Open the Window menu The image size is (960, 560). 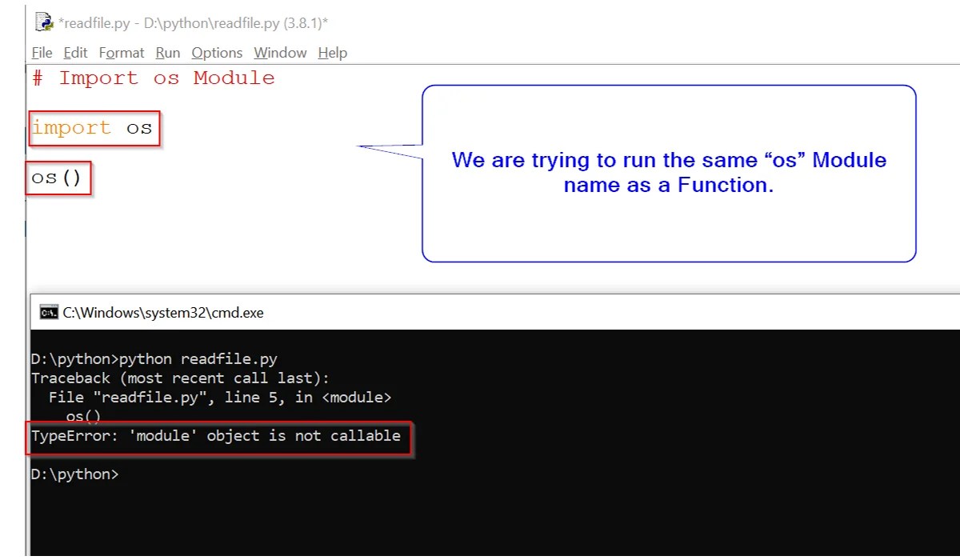[279, 53]
